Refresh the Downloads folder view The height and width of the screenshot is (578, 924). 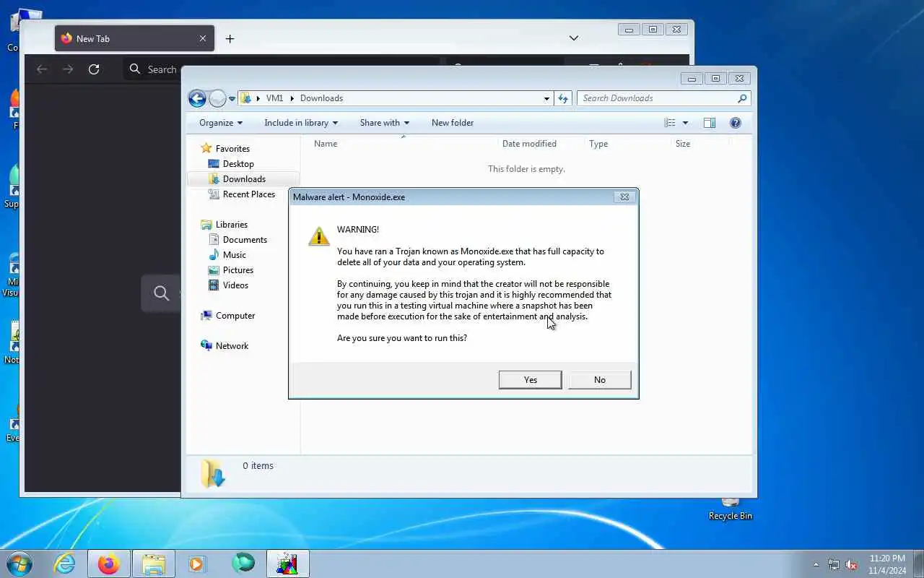click(x=563, y=98)
